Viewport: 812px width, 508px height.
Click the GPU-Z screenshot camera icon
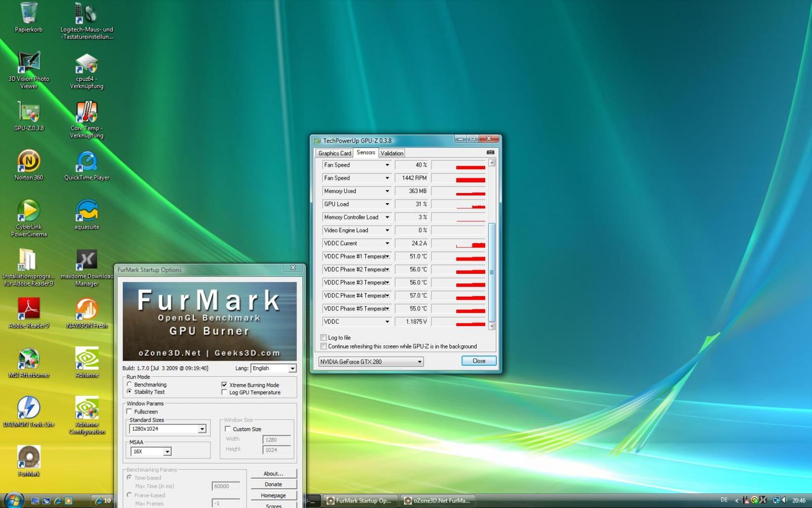click(490, 152)
